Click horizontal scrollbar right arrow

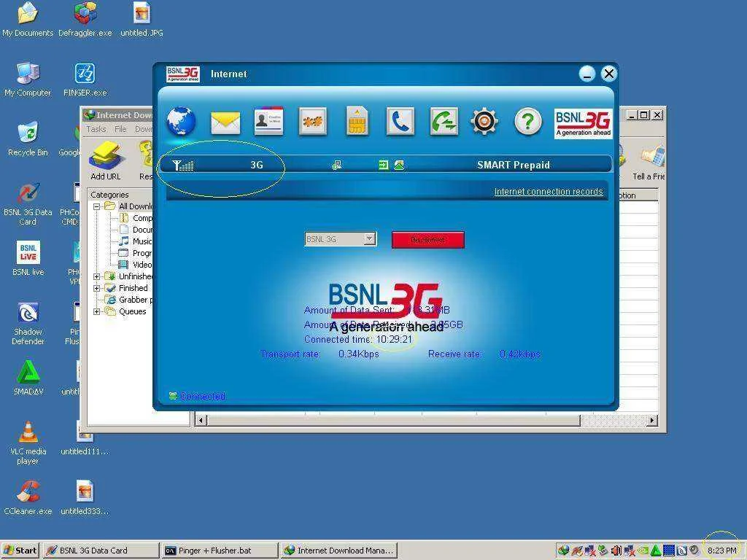click(651, 420)
